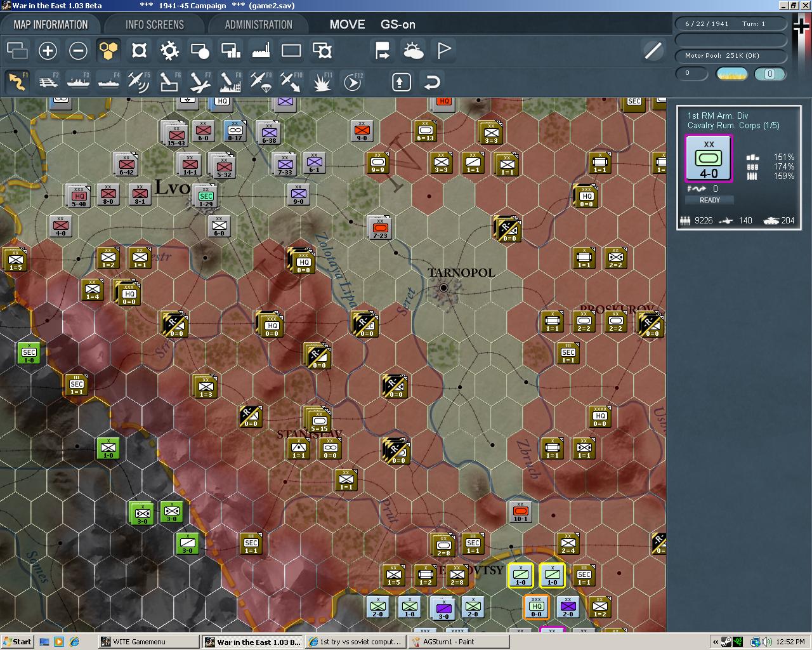
Task: Click the rectangle-with-circle map icon
Action: [x=200, y=51]
